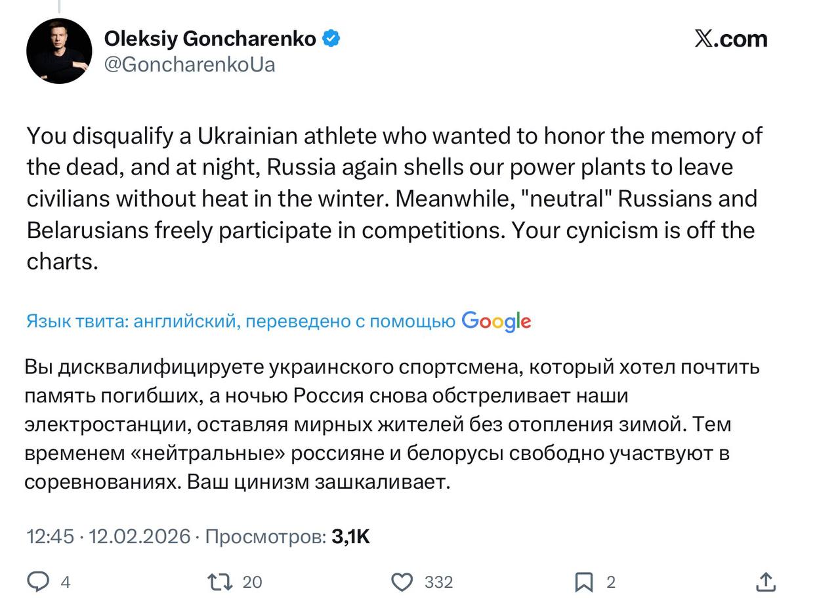Select the English tweet text
The image size is (840, 616).
(x=394, y=198)
